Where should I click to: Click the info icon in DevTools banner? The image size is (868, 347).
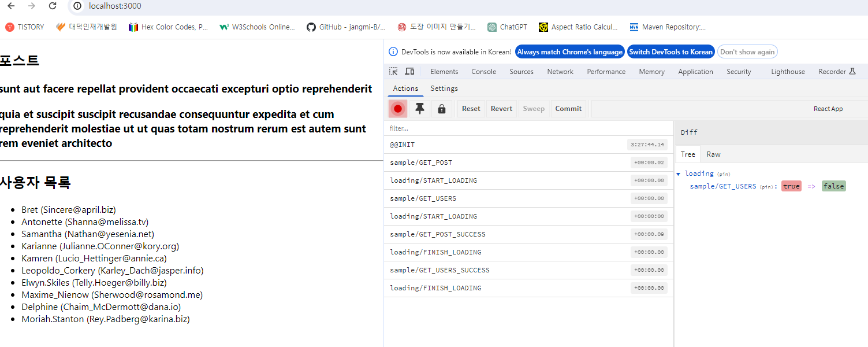point(393,52)
